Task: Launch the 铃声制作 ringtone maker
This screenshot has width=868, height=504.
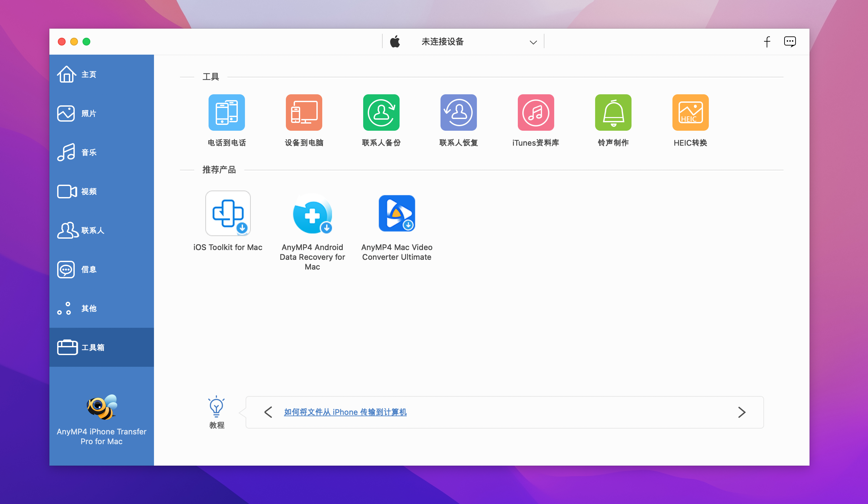Action: click(613, 113)
